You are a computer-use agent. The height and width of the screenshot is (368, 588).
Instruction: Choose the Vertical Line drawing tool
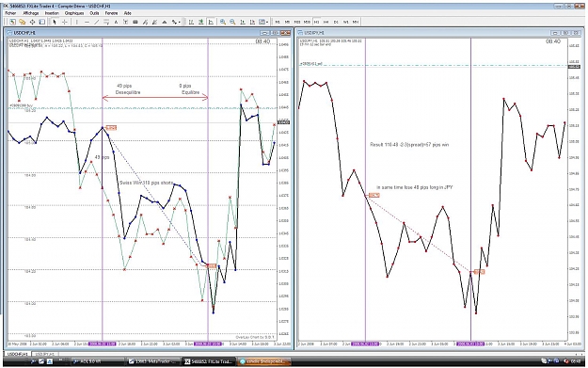(77, 23)
